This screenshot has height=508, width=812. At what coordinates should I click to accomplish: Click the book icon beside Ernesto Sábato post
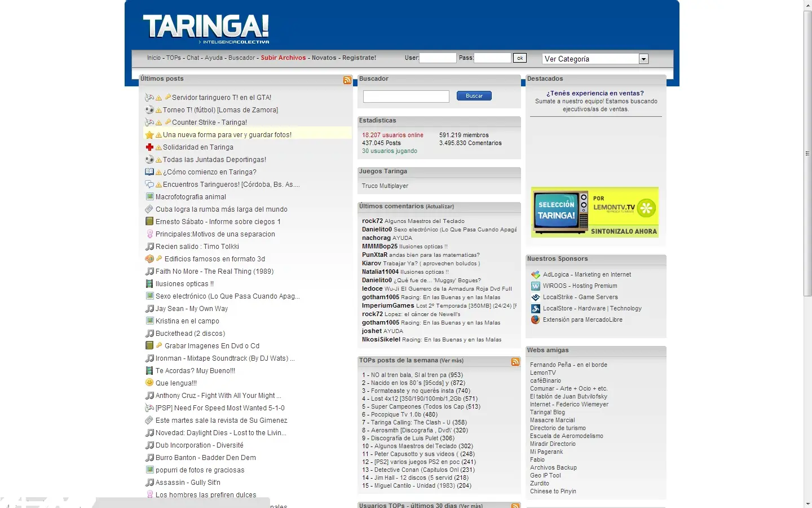pyautogui.click(x=149, y=222)
